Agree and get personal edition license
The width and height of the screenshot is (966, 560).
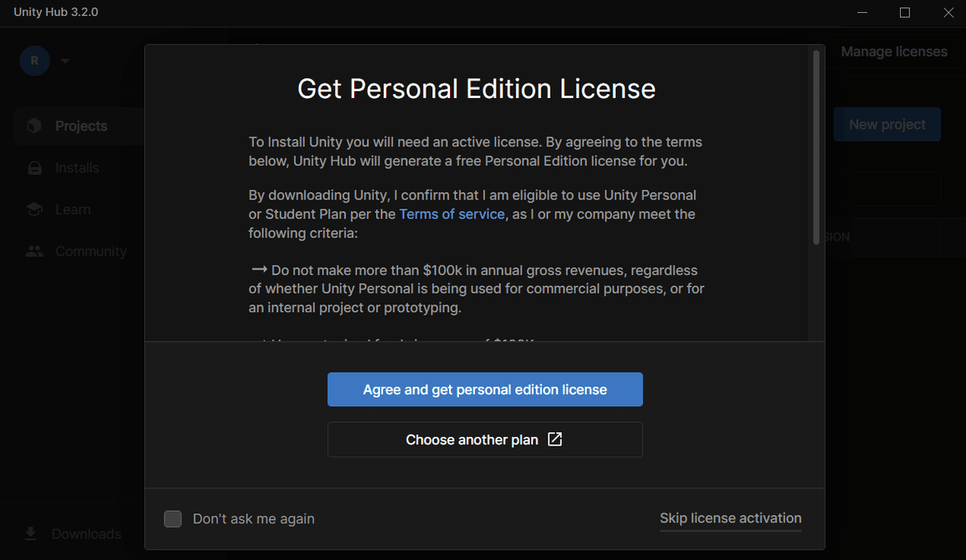[x=485, y=389]
